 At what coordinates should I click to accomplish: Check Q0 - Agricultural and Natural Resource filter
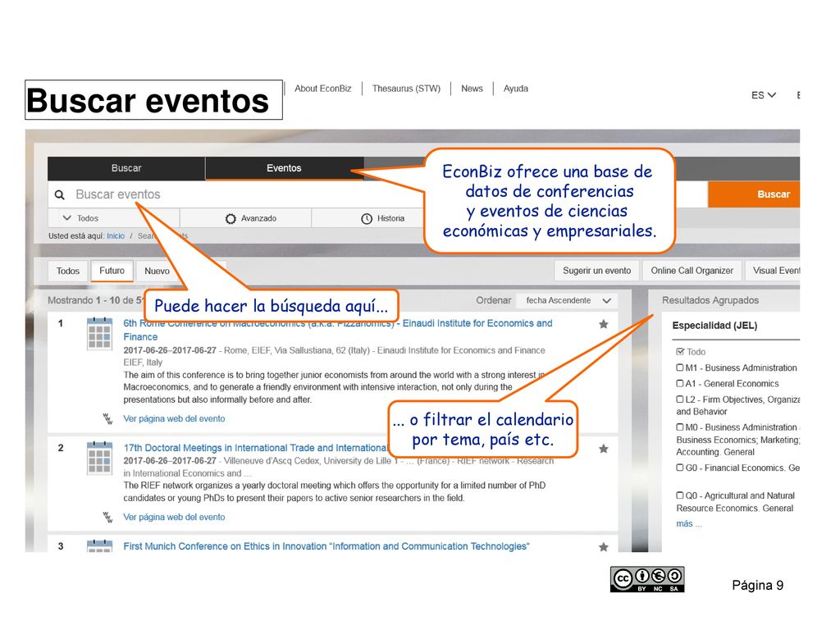pyautogui.click(x=680, y=495)
